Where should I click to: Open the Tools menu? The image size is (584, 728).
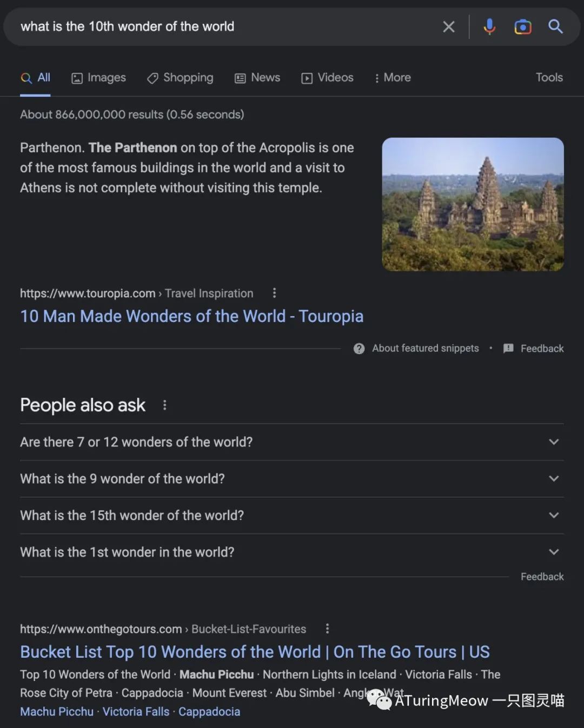(x=549, y=78)
